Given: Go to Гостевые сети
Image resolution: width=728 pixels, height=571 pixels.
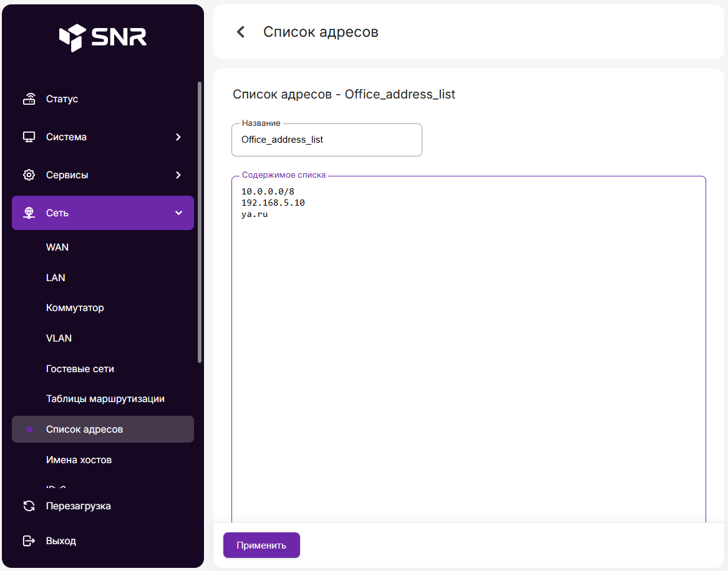Looking at the screenshot, I should point(80,369).
